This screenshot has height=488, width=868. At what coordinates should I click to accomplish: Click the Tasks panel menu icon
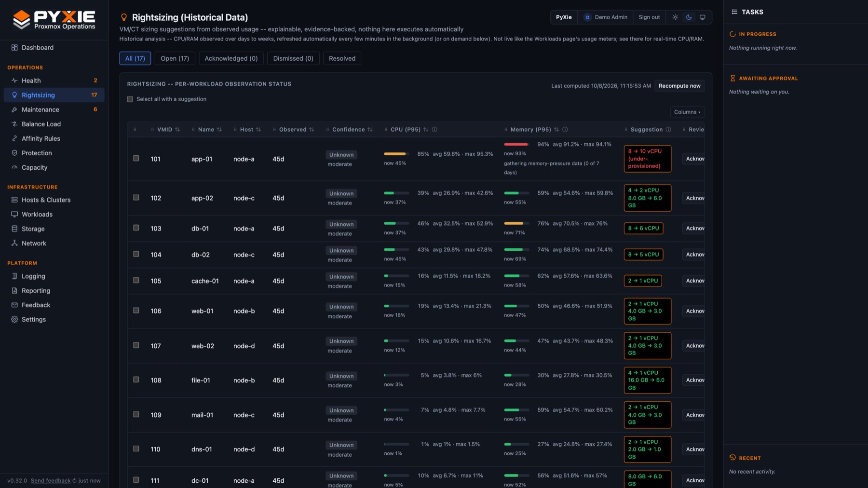[734, 12]
